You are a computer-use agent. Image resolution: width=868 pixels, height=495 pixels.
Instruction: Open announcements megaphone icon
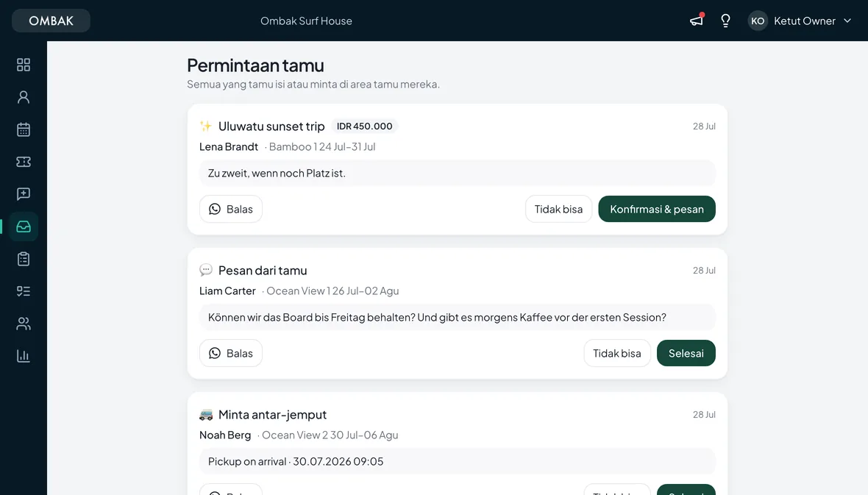pyautogui.click(x=697, y=21)
